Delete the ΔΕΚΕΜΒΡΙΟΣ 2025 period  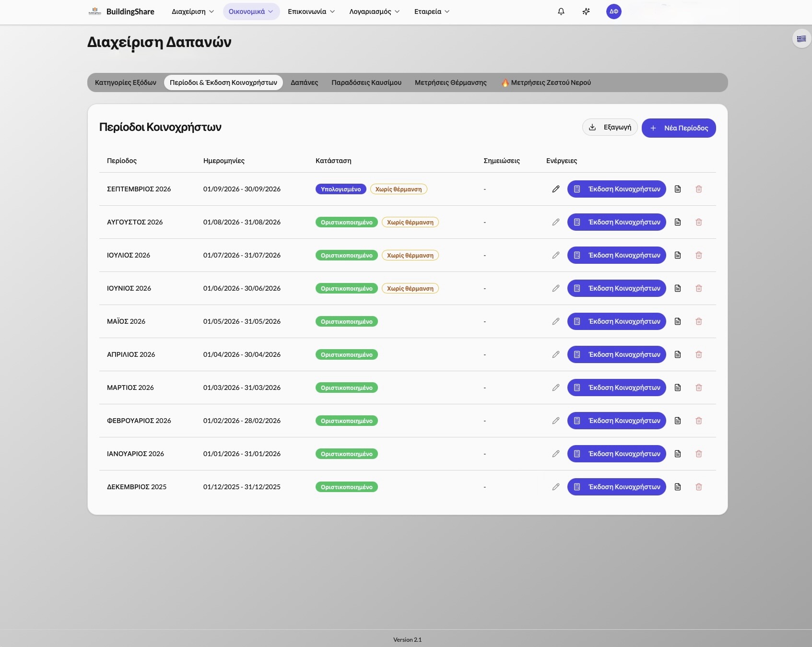click(699, 487)
